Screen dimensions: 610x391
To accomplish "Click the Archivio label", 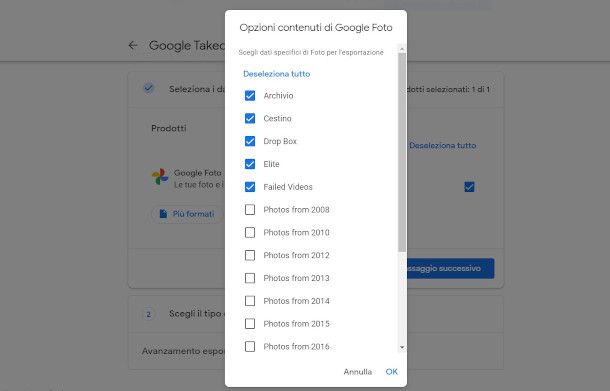I will click(x=278, y=95).
